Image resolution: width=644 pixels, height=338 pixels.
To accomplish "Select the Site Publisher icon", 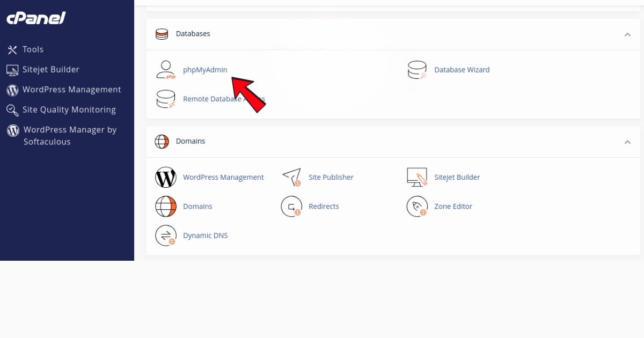I will [x=291, y=177].
